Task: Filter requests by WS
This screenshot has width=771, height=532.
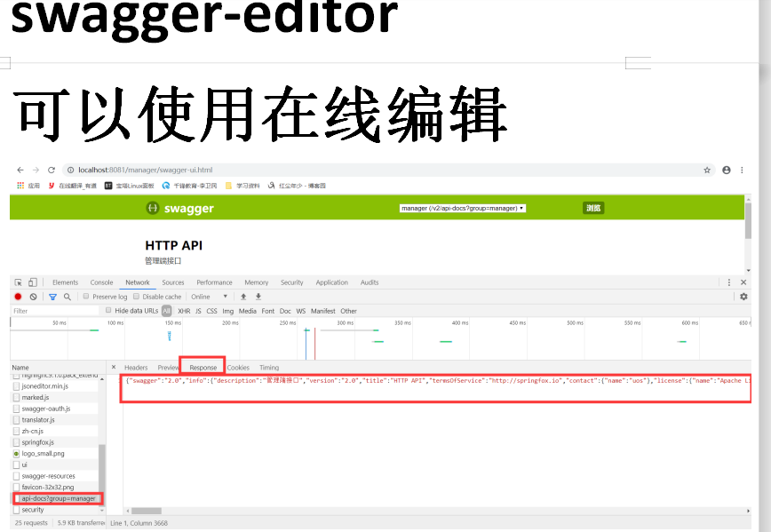Action: 301,311
